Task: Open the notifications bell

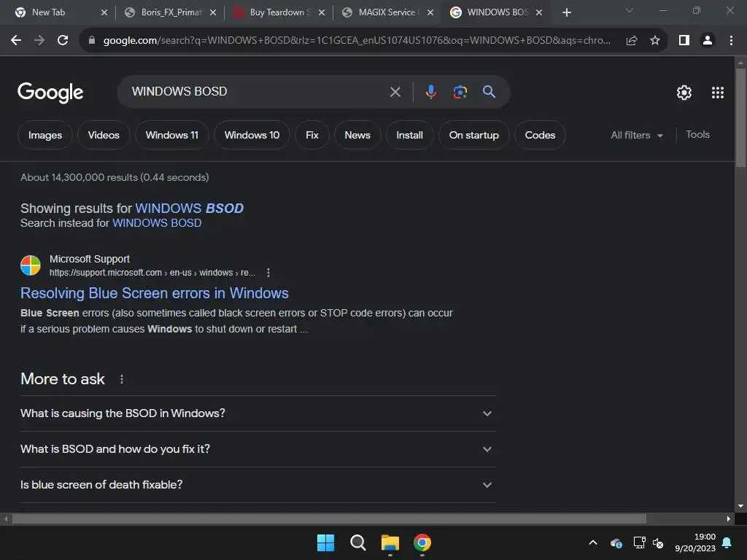Action: 727,542
